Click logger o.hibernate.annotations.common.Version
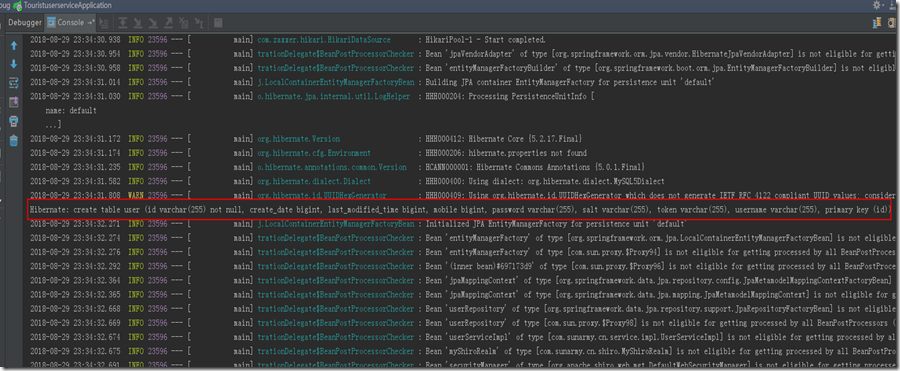This screenshot has height=371, width=900. pos(332,167)
